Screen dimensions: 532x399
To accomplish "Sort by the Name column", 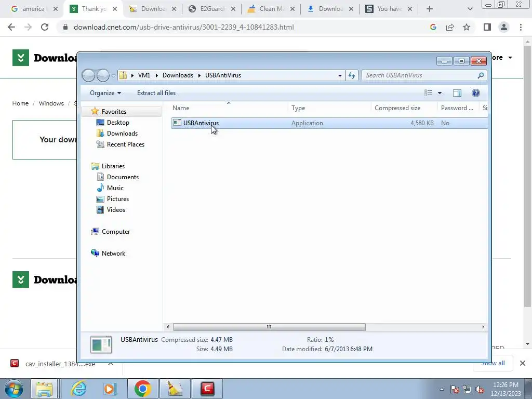I will tap(228, 108).
